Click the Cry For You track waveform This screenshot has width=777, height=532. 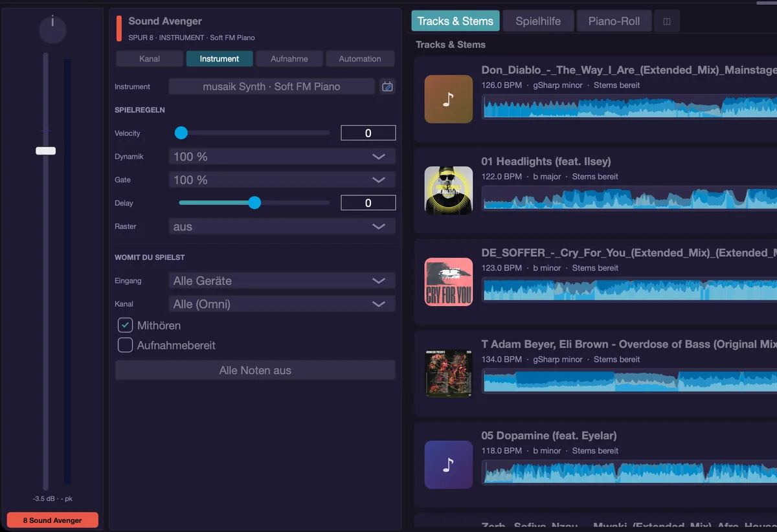(629, 289)
